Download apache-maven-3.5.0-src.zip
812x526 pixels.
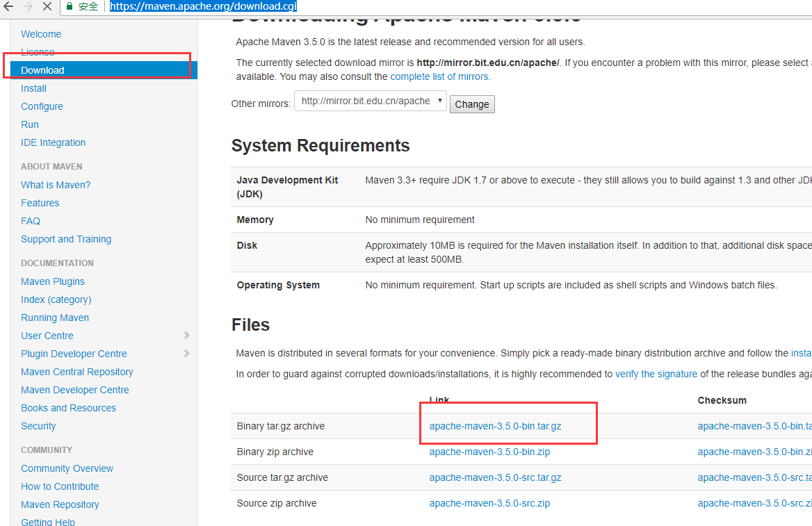click(489, 503)
